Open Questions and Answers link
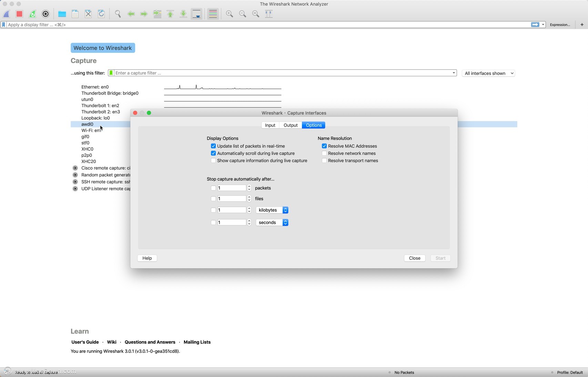 [150, 342]
